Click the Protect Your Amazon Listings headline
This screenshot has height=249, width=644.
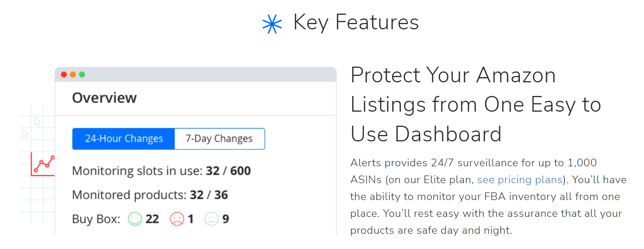476,104
